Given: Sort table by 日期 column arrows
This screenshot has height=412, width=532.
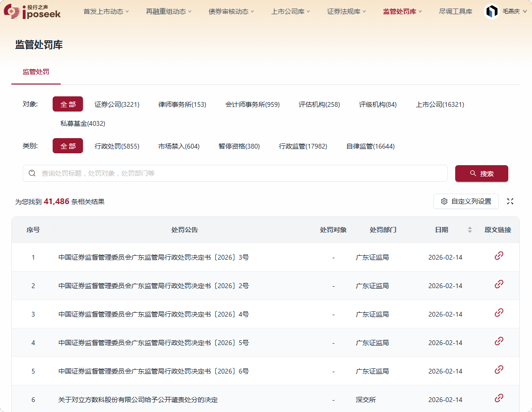Looking at the screenshot, I should click(469, 230).
